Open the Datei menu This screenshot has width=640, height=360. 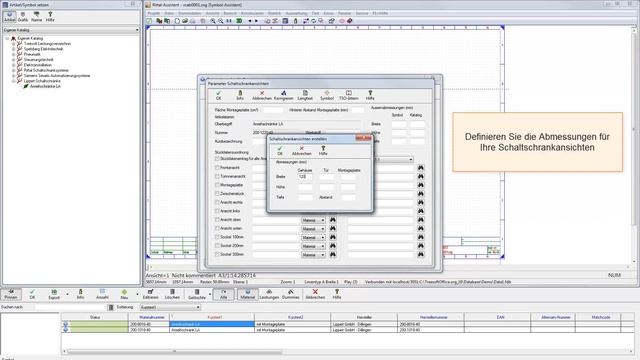(x=169, y=13)
